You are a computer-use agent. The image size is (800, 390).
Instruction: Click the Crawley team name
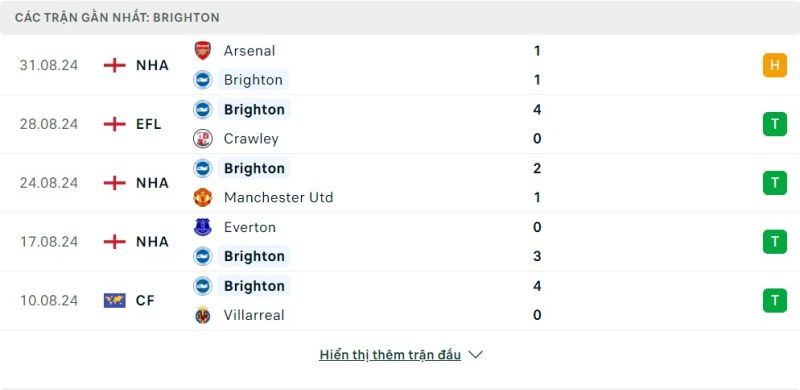[251, 139]
